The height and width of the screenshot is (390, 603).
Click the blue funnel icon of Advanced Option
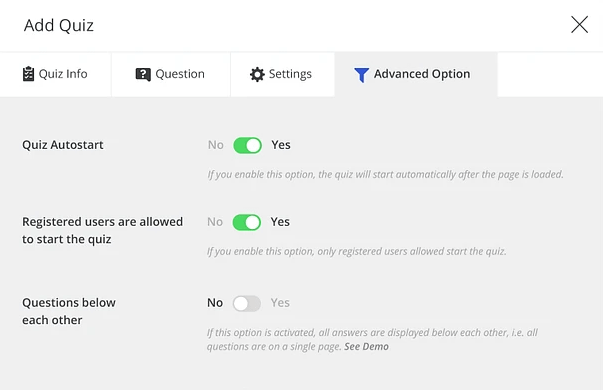(361, 75)
